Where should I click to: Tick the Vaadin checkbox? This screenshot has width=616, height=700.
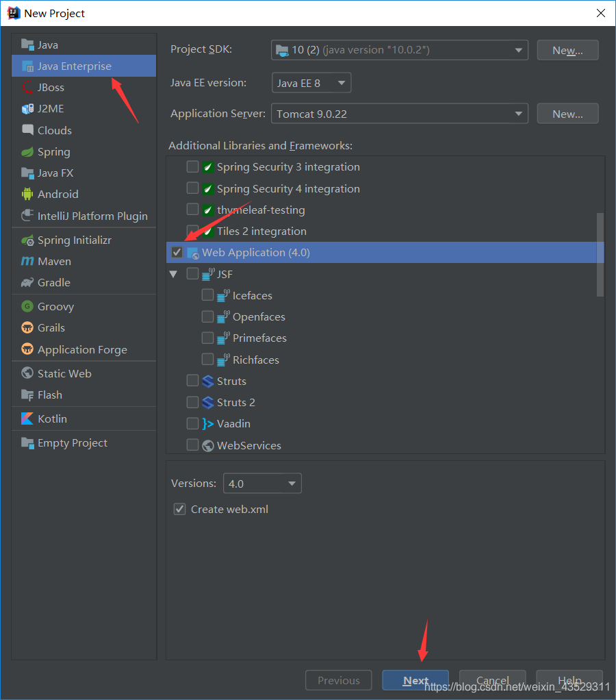[193, 423]
